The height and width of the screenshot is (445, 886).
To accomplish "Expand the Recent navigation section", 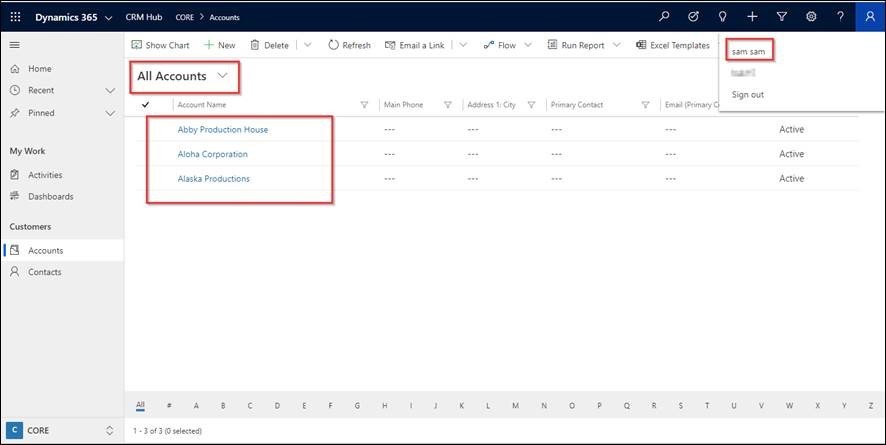I will [110, 91].
